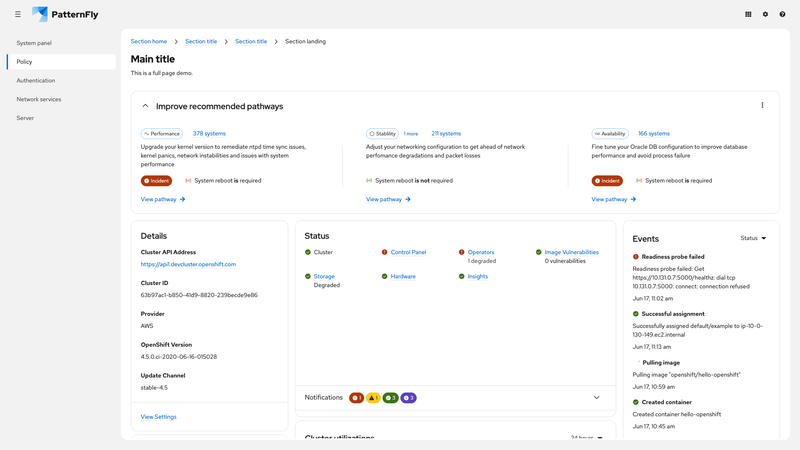
Task: Select Server in sidebar
Action: point(61,118)
